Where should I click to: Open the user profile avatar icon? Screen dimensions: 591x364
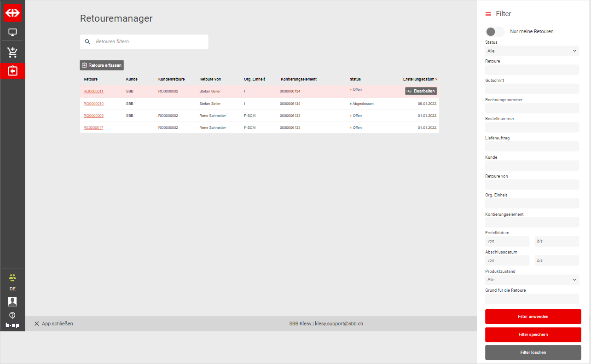[x=12, y=302]
